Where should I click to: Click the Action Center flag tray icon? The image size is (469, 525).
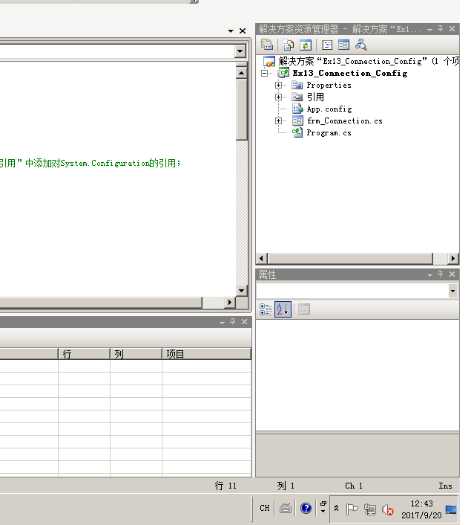click(351, 509)
